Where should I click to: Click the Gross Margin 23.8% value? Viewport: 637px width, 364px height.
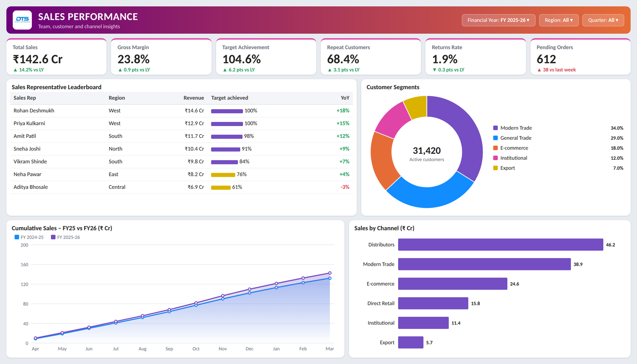point(134,59)
